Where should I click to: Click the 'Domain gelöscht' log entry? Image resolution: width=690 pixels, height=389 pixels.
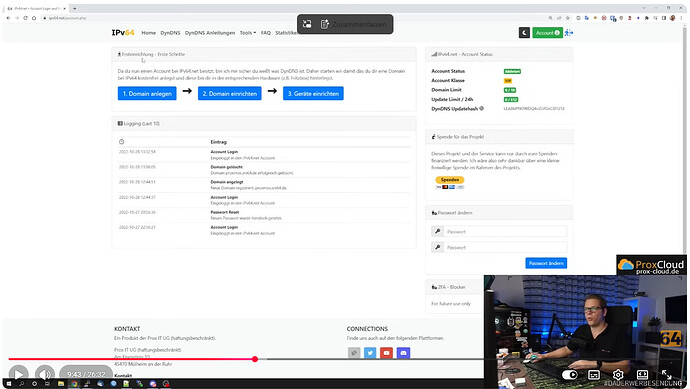point(264,170)
